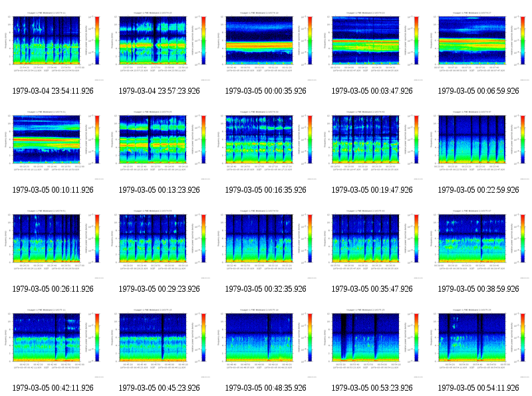Click the caption text 1979-03-05 00:48:35.926

click(265, 388)
